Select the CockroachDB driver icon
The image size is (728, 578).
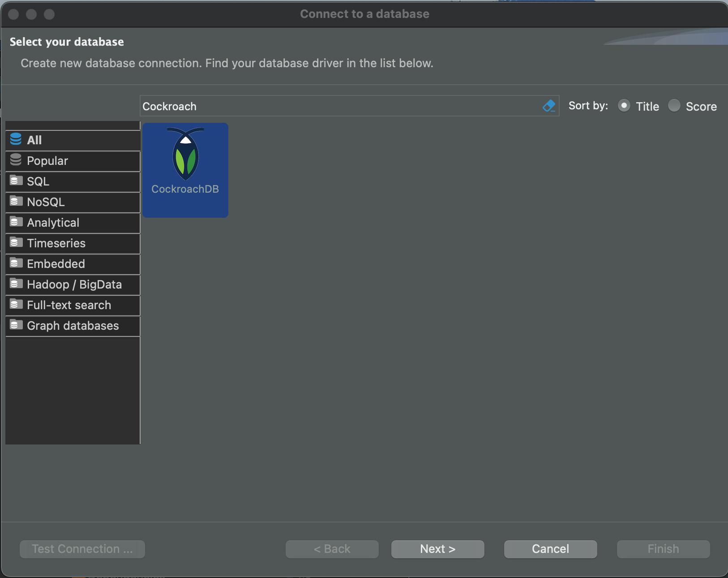(x=185, y=155)
